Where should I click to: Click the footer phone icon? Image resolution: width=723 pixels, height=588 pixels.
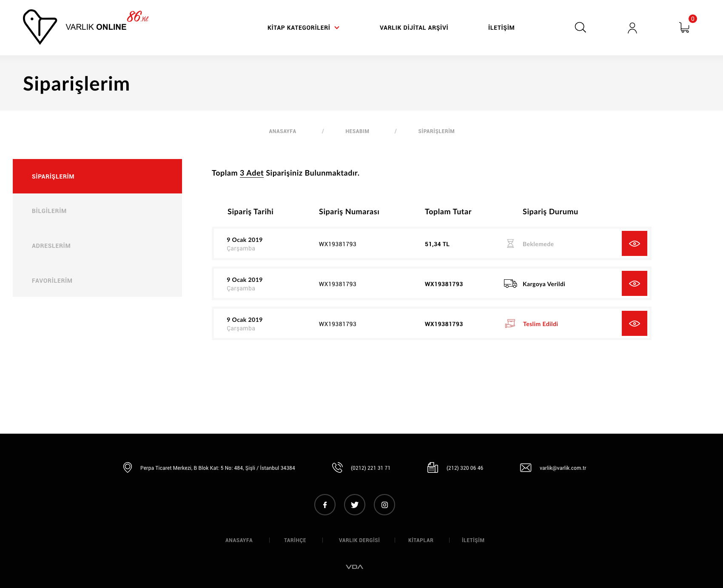tap(337, 468)
